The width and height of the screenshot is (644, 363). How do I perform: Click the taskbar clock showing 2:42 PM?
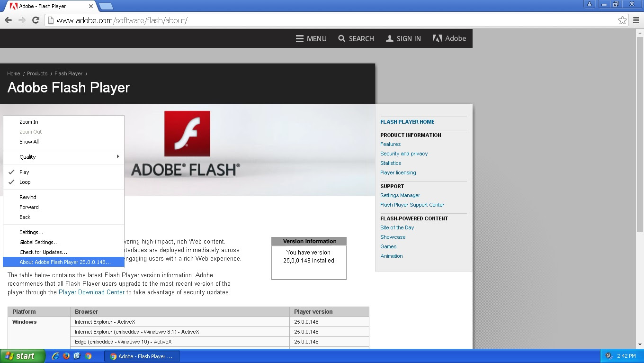click(626, 356)
